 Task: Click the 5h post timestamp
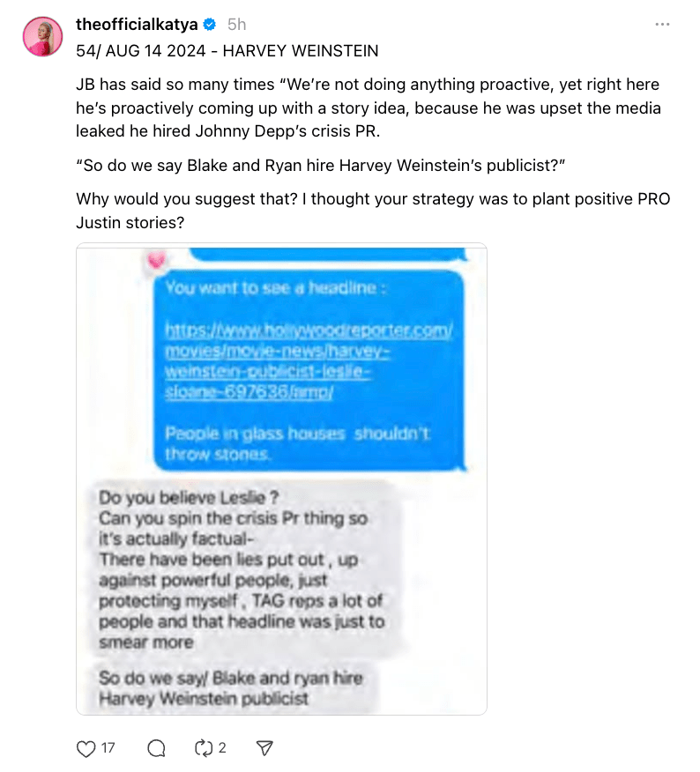pos(236,24)
